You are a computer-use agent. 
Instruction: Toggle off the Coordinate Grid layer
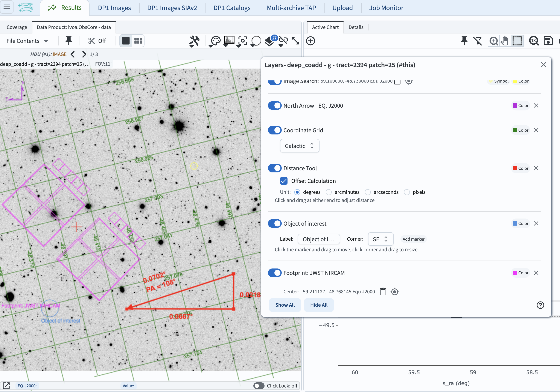coord(275,130)
